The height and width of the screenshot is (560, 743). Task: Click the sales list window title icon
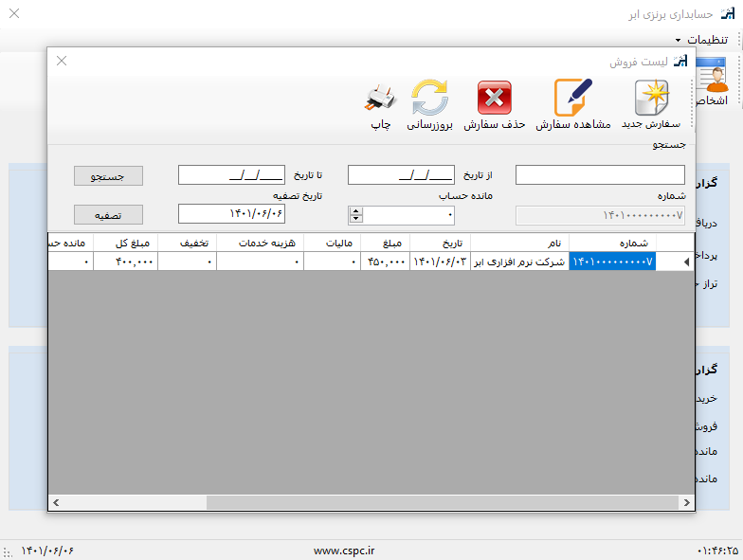[680, 61]
